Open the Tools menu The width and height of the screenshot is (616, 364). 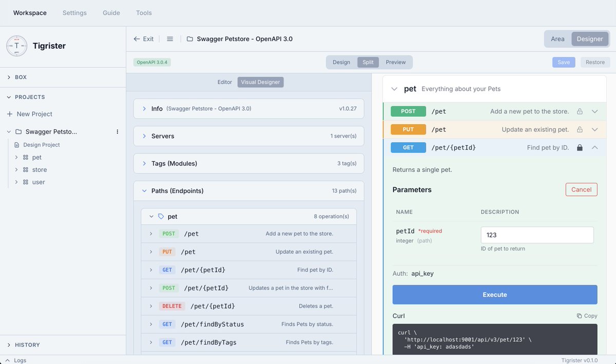(x=144, y=13)
